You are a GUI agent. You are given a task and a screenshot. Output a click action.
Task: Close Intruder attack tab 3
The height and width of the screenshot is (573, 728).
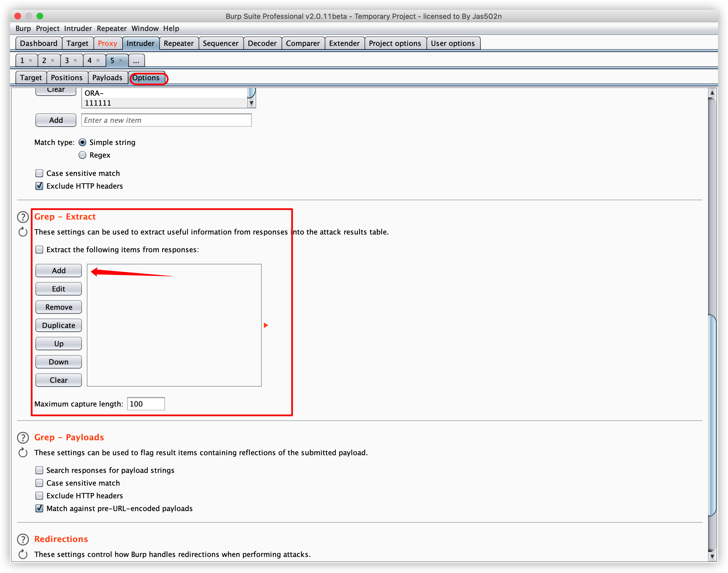click(x=76, y=60)
